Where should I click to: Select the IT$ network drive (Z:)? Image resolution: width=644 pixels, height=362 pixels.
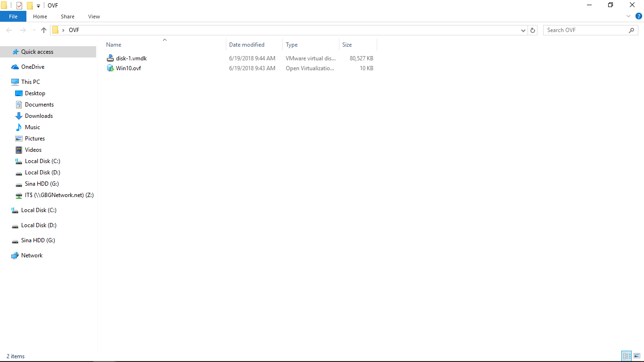point(59,195)
